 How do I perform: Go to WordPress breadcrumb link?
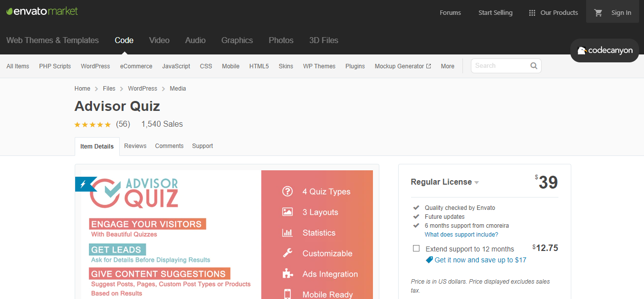(x=142, y=89)
